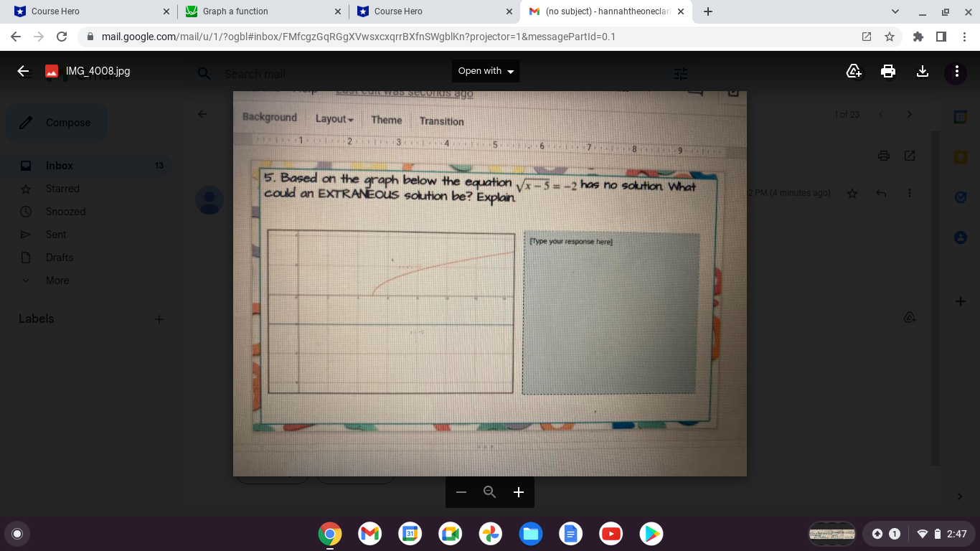
Task: Increase zoom with the plus control
Action: click(x=518, y=492)
